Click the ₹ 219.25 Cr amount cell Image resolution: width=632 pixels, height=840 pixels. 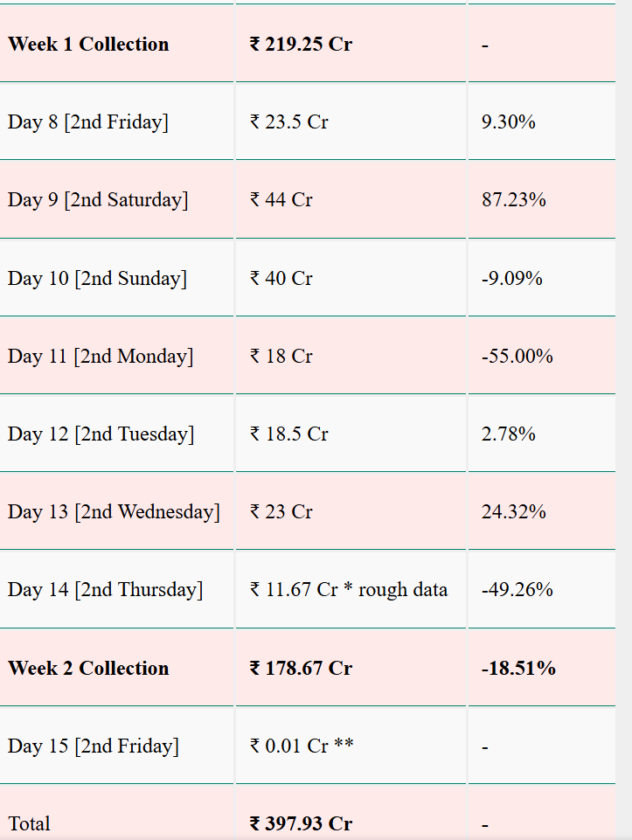(301, 45)
